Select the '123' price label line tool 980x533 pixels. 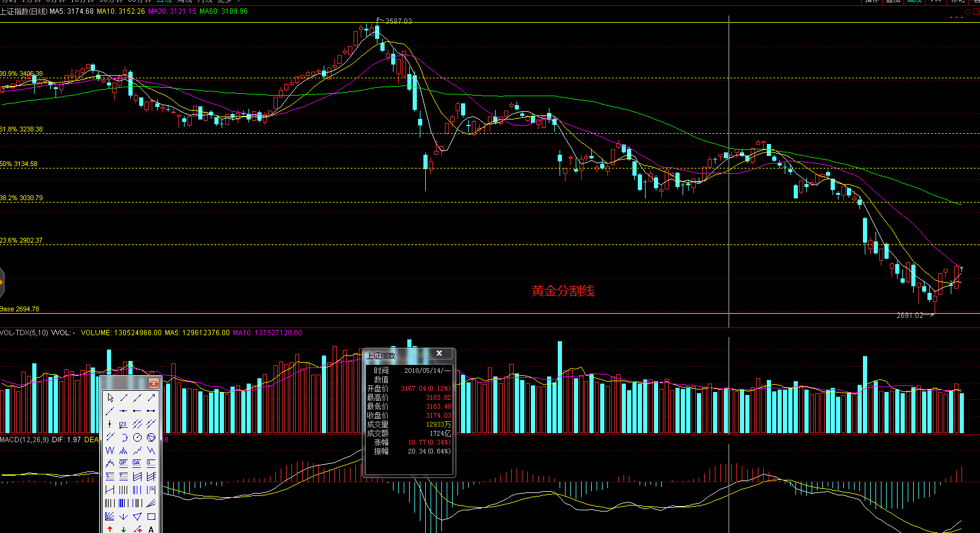click(124, 424)
